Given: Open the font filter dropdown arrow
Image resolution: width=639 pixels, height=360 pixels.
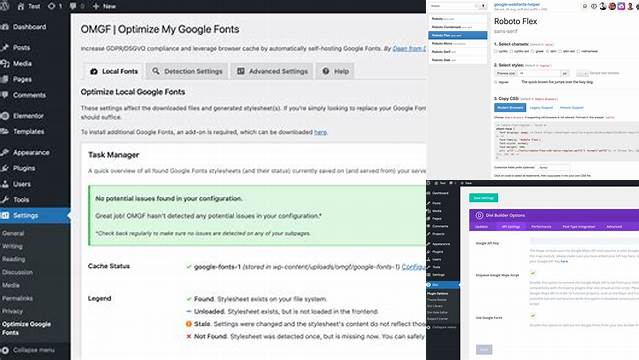Looking at the screenshot, I should [x=483, y=6].
